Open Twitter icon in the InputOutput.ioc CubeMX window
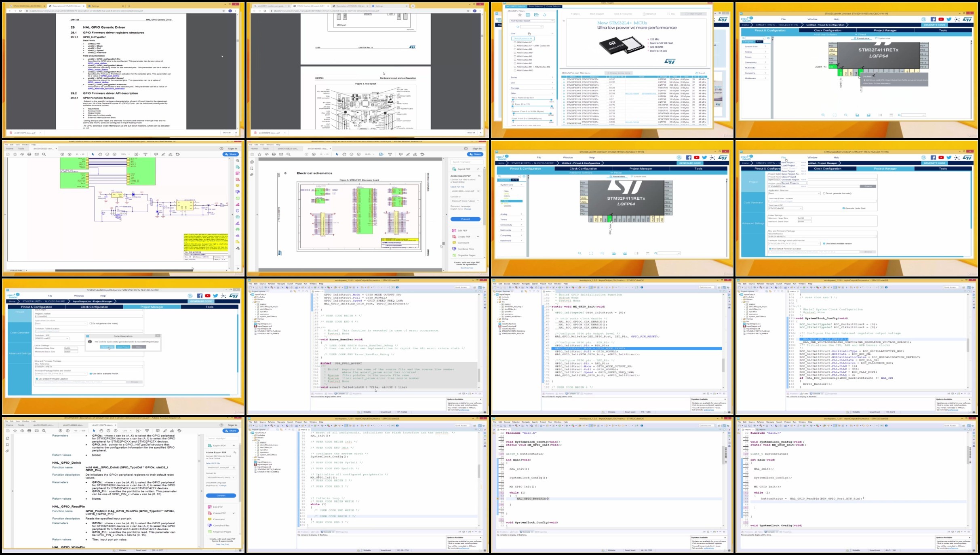 (215, 296)
